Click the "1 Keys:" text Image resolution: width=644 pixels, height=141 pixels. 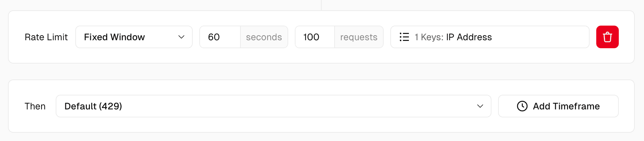429,37
